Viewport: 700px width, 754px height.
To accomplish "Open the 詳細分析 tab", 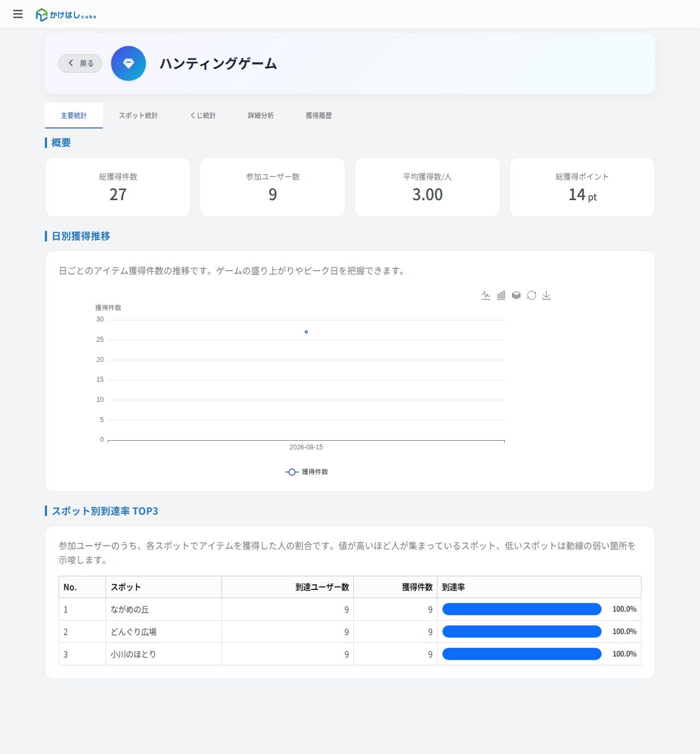I will coord(261,115).
